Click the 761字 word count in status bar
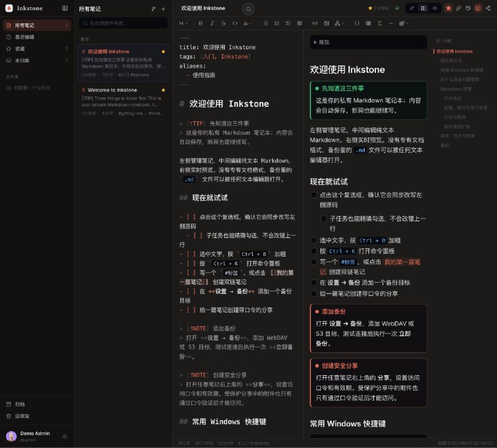This screenshot has height=448, width=497. click(x=184, y=443)
